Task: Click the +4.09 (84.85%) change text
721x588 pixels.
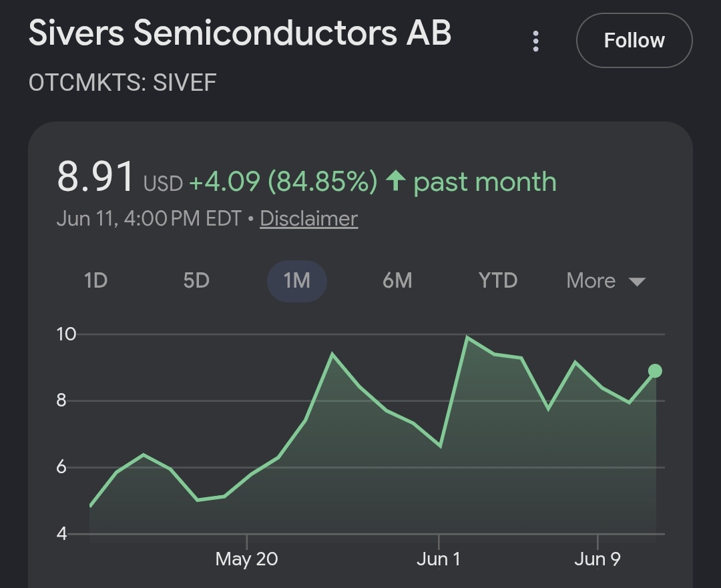Action: pos(283,181)
